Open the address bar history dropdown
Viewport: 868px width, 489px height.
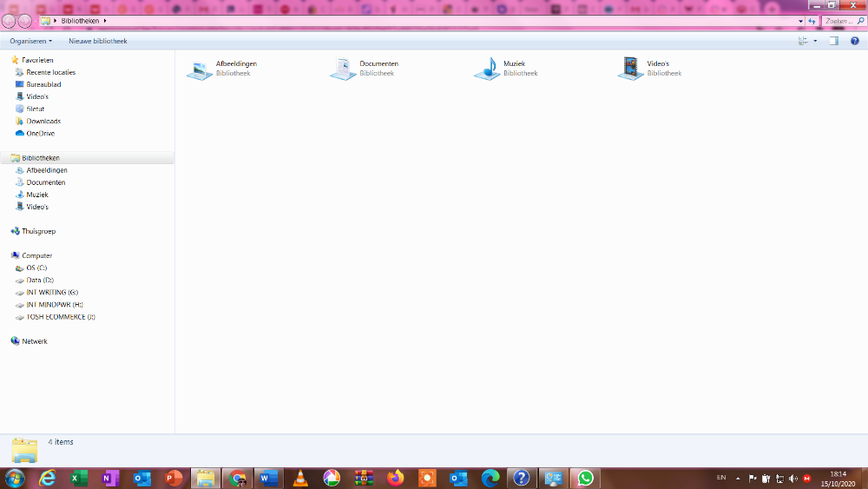coord(800,21)
